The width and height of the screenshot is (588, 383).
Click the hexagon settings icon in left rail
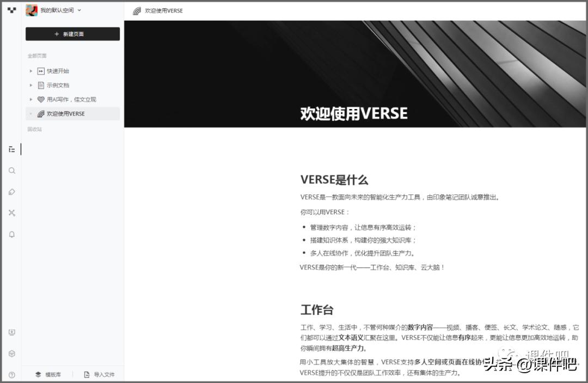pos(12,354)
